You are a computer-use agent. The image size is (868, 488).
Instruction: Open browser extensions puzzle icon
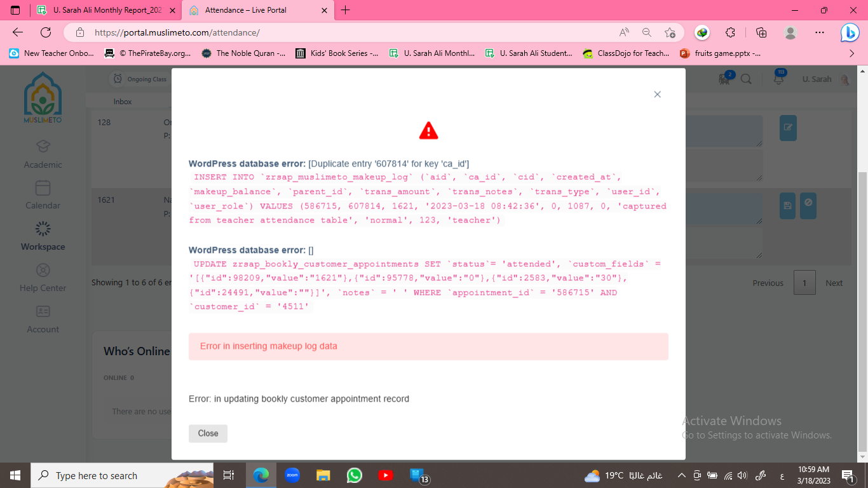(x=730, y=32)
